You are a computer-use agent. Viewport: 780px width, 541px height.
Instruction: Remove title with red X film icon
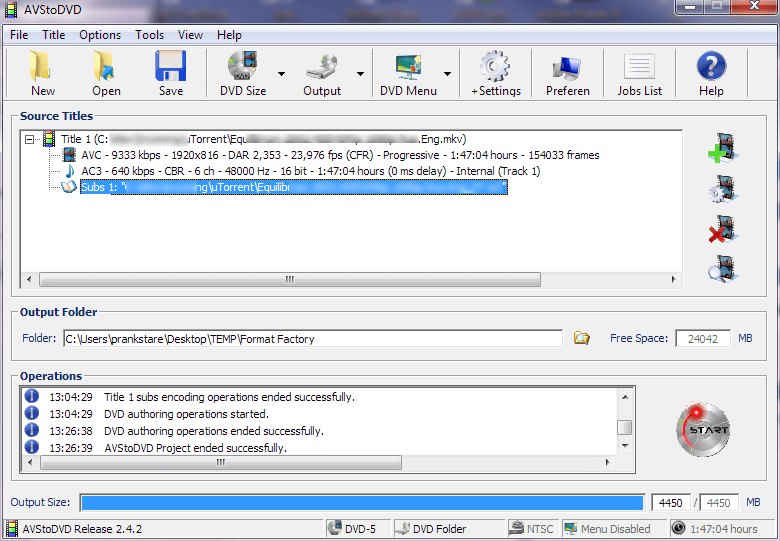pyautogui.click(x=723, y=229)
